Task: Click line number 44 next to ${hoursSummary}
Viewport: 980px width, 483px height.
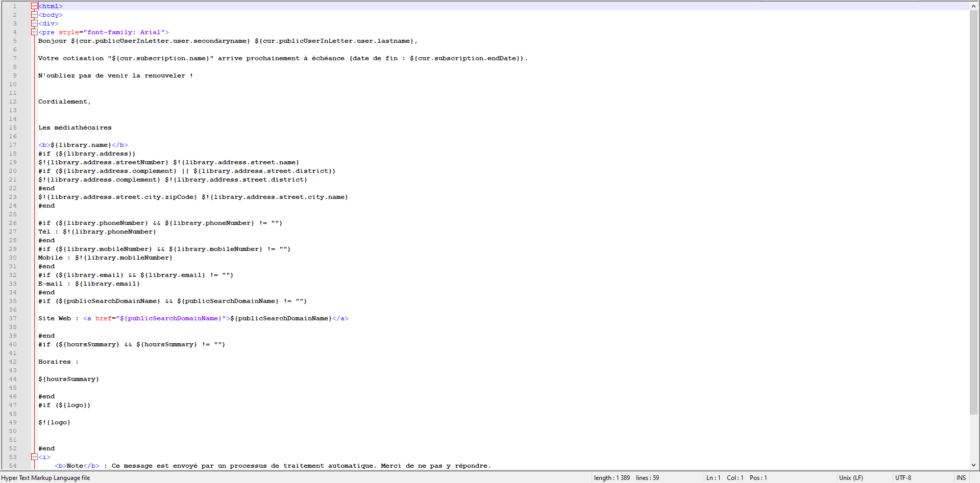Action: point(13,379)
